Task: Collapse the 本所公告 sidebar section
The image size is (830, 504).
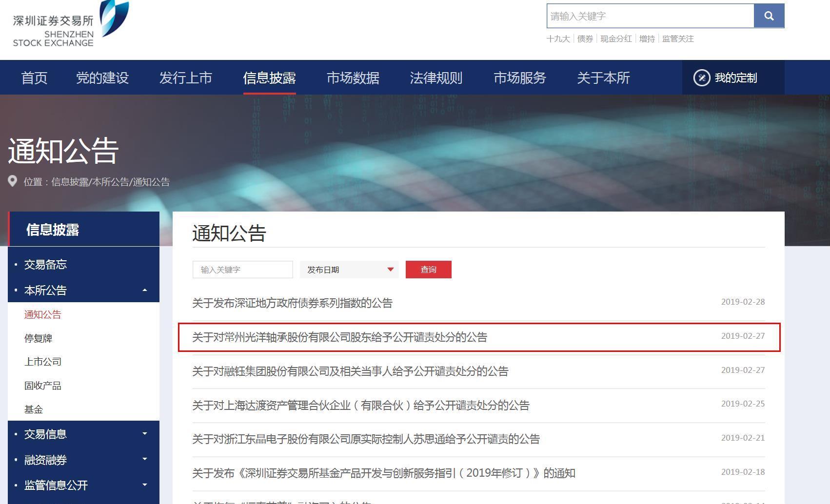Action: point(83,290)
